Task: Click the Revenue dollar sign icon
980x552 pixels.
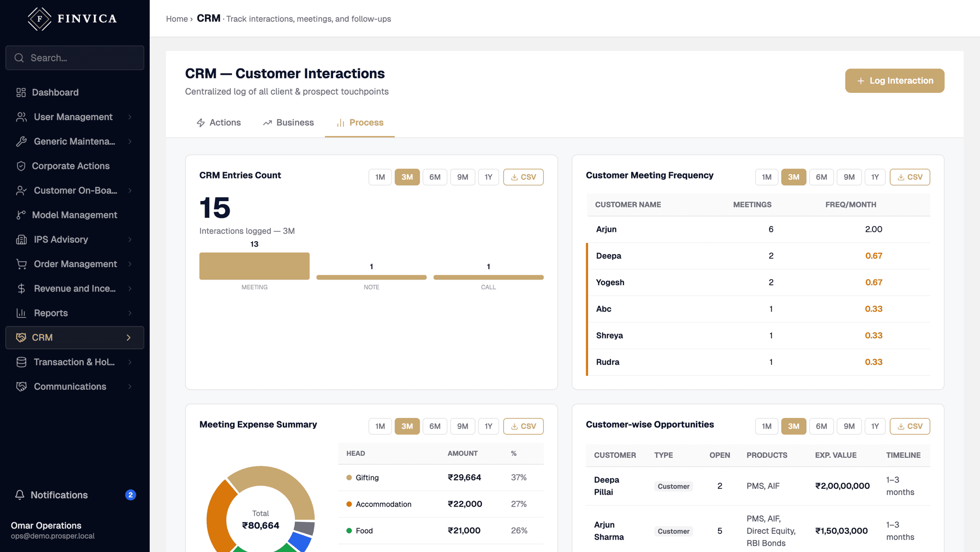Action: tap(21, 289)
